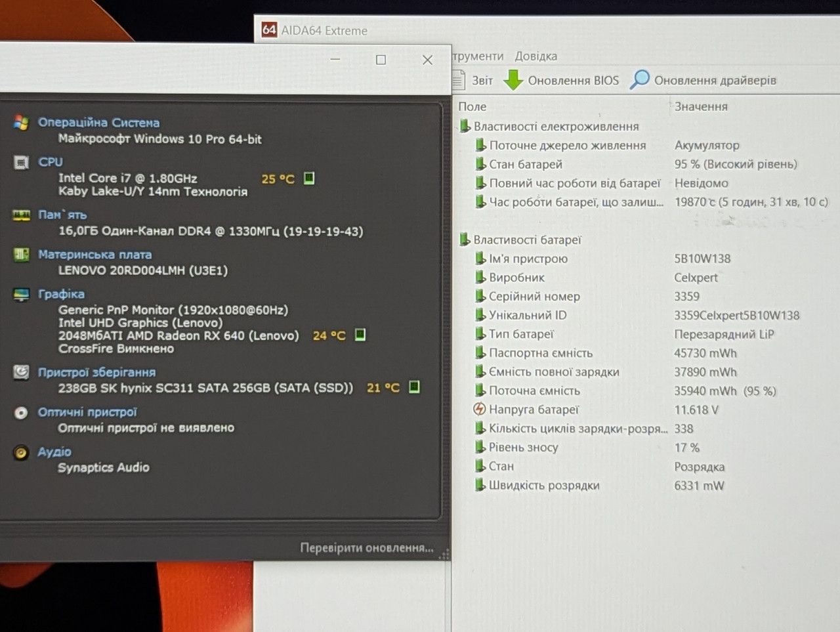Click Оновлення BIOS toolbar button
The width and height of the screenshot is (840, 632).
[x=561, y=80]
